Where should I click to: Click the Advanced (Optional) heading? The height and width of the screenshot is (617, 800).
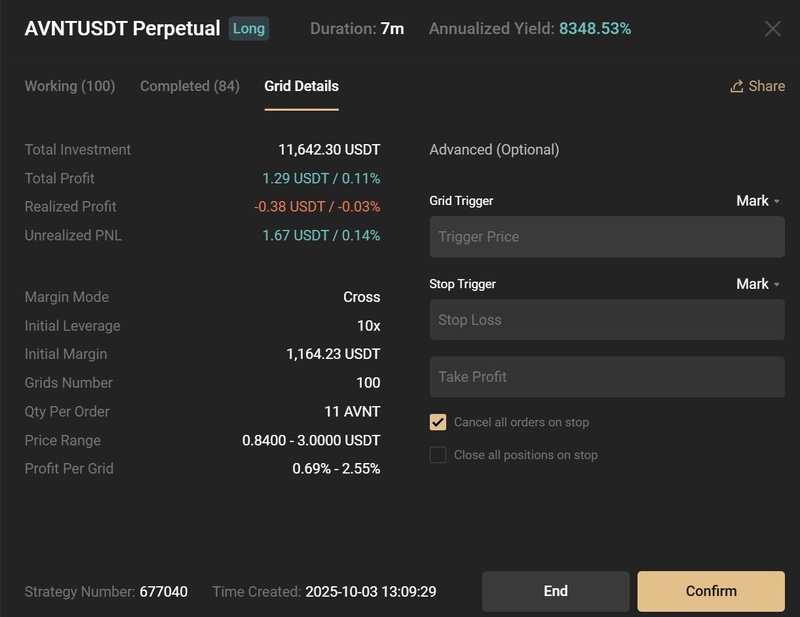pyautogui.click(x=494, y=150)
